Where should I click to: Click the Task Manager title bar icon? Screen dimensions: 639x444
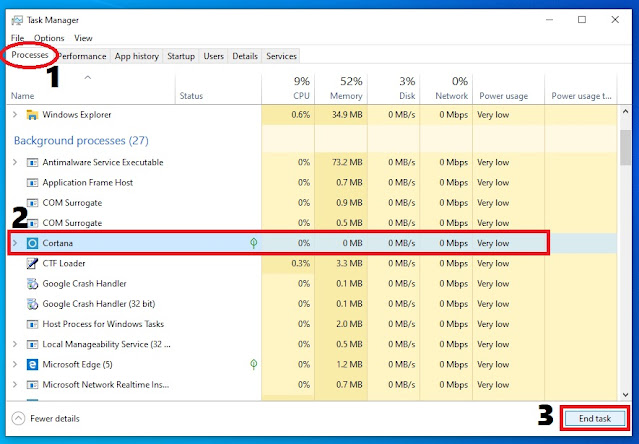coord(17,20)
